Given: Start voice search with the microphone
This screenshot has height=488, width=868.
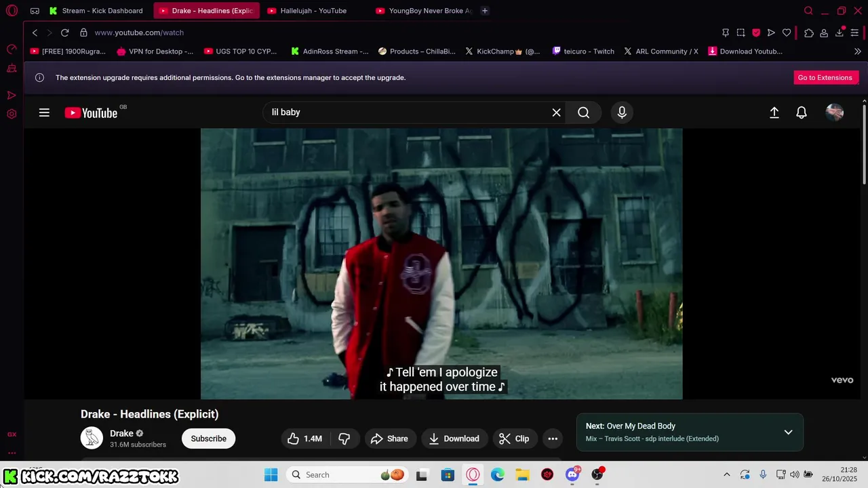Looking at the screenshot, I should [622, 113].
